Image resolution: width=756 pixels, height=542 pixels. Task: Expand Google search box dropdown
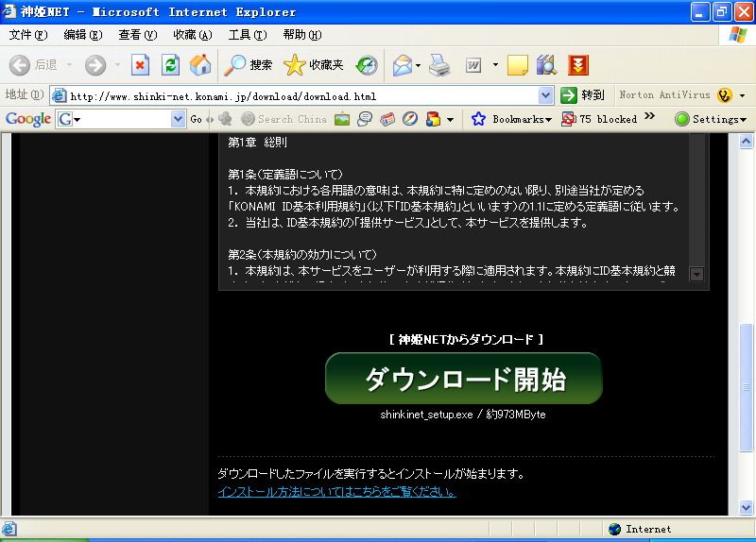[178, 119]
